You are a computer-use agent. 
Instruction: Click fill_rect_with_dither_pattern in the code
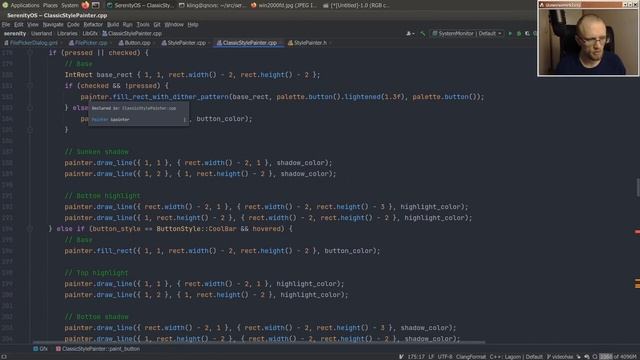pos(171,97)
